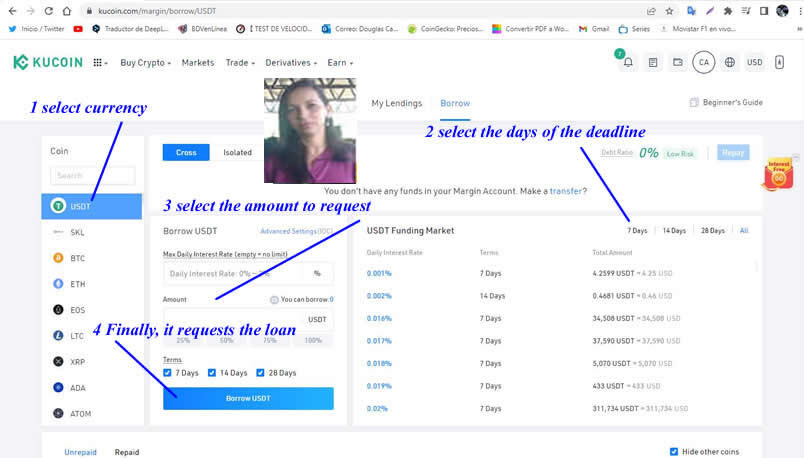Click the Amount USDT input field
Viewport: 804px width, 458px height.
coord(248,320)
